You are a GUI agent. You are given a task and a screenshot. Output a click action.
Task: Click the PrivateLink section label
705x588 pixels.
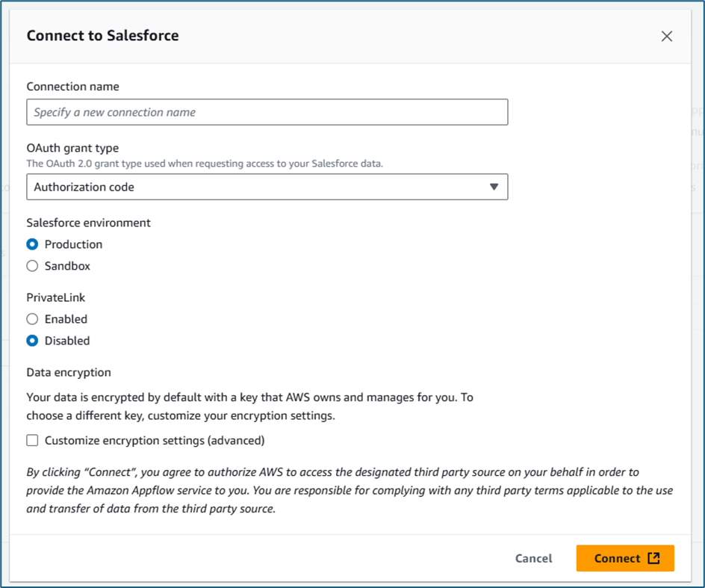pyautogui.click(x=56, y=297)
